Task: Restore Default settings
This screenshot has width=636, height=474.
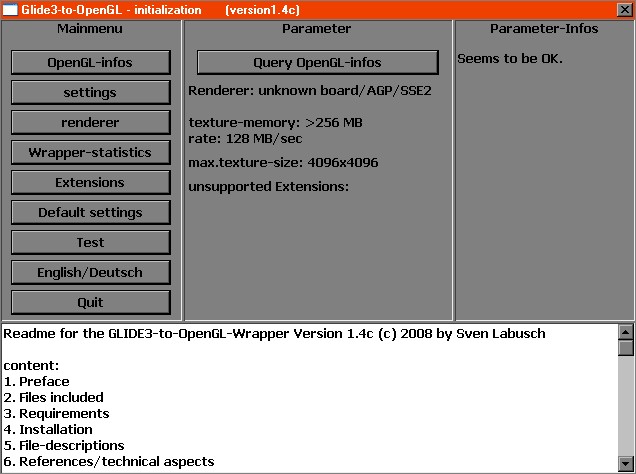Action: tap(90, 212)
